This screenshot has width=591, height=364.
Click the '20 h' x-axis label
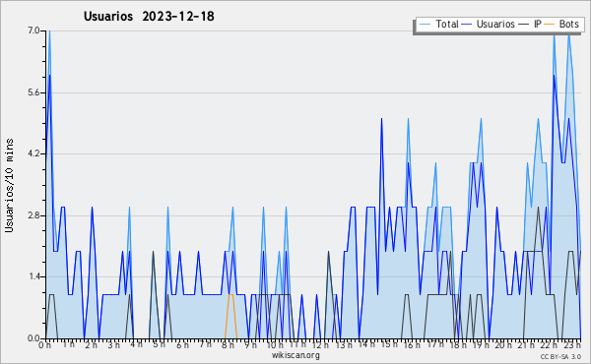point(503,344)
